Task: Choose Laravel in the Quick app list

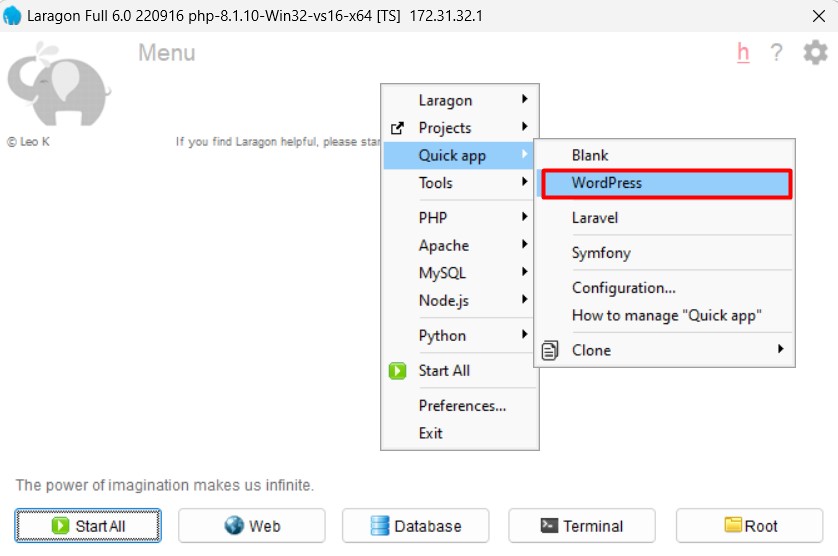Action: (595, 218)
